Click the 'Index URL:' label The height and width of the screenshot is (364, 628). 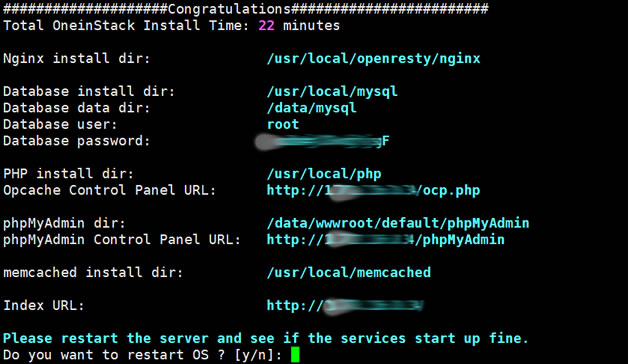tap(44, 306)
